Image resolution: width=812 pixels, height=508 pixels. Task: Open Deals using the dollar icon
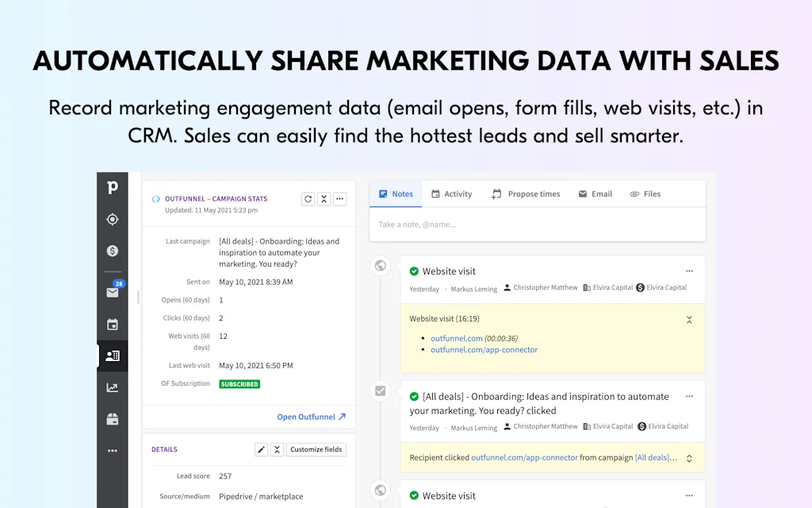coord(113,250)
